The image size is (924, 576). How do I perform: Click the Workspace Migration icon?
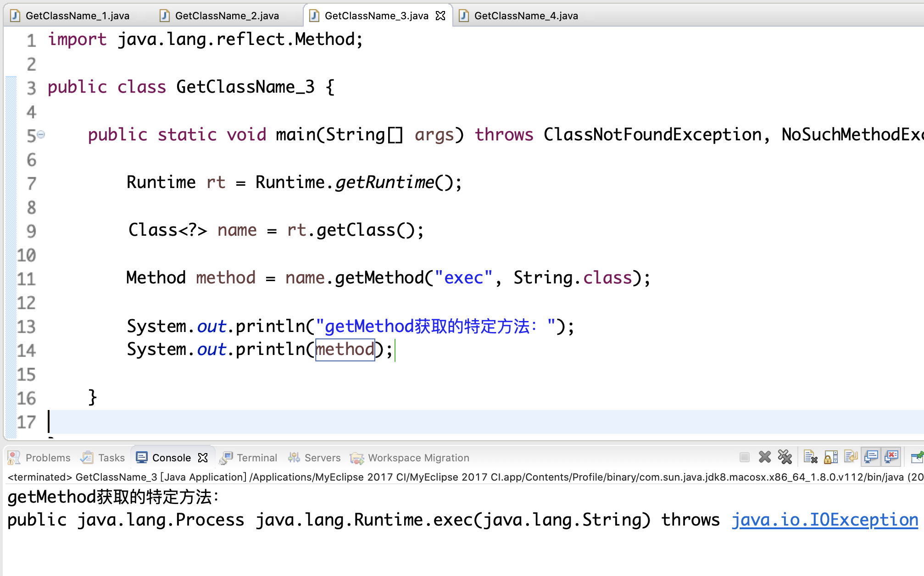coord(356,458)
